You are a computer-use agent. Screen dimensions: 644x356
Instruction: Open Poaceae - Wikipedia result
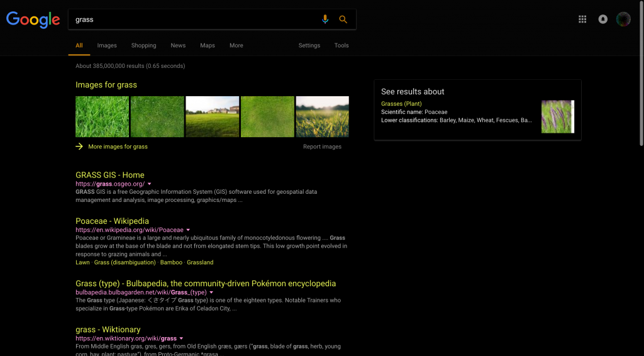tap(112, 221)
